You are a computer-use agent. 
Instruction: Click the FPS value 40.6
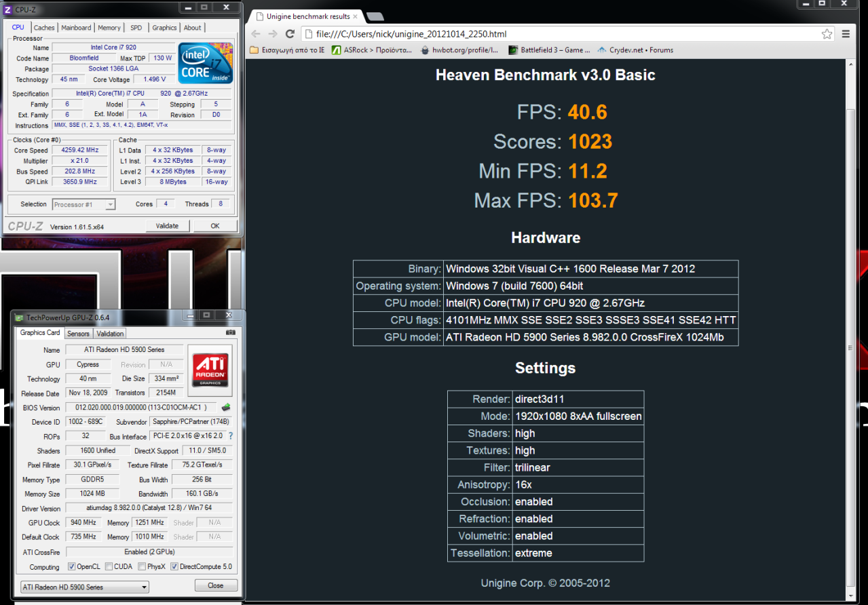(588, 112)
